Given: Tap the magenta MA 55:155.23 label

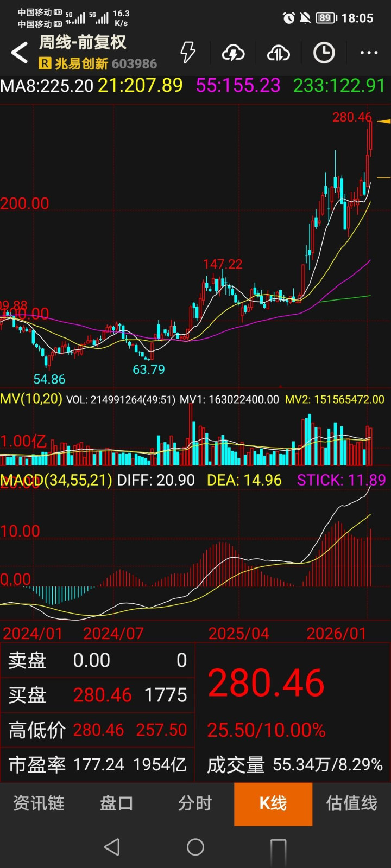Looking at the screenshot, I should [x=238, y=86].
